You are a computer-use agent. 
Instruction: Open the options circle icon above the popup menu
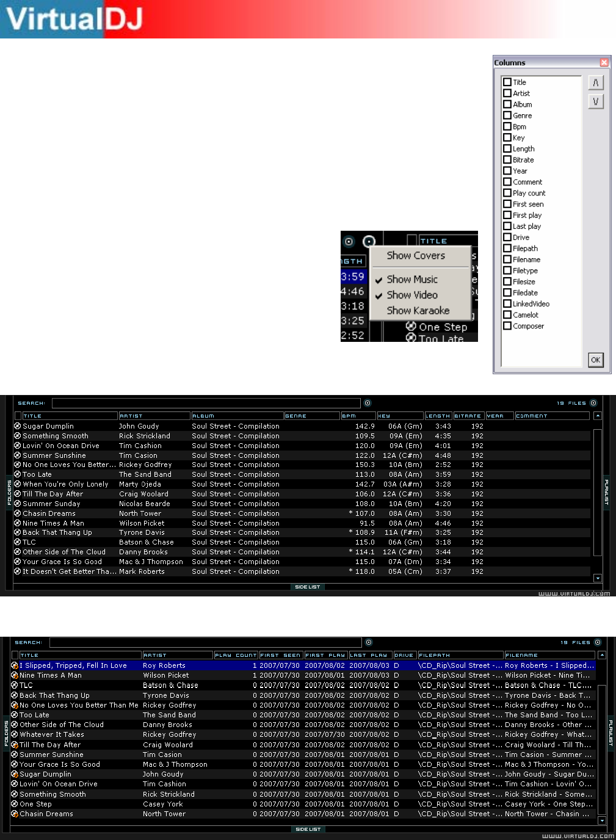pos(369,242)
